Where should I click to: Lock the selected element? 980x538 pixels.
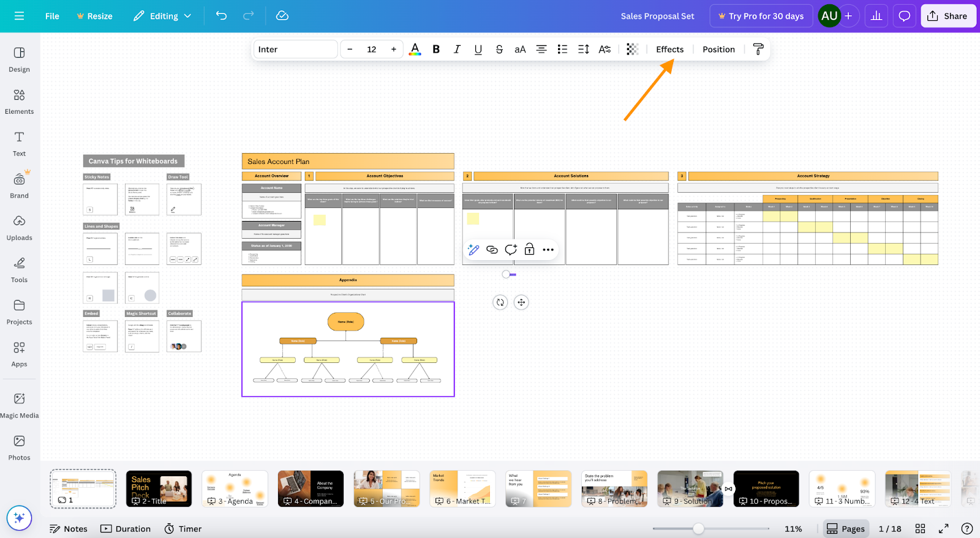pos(529,250)
